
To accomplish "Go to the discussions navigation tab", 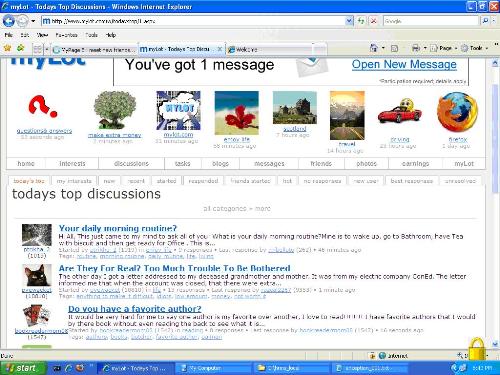I will coord(131,164).
